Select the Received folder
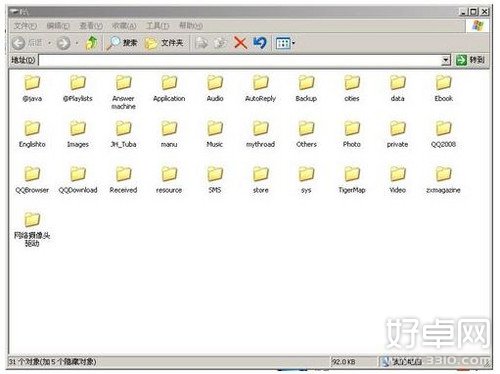This screenshot has height=374, width=500. click(123, 180)
